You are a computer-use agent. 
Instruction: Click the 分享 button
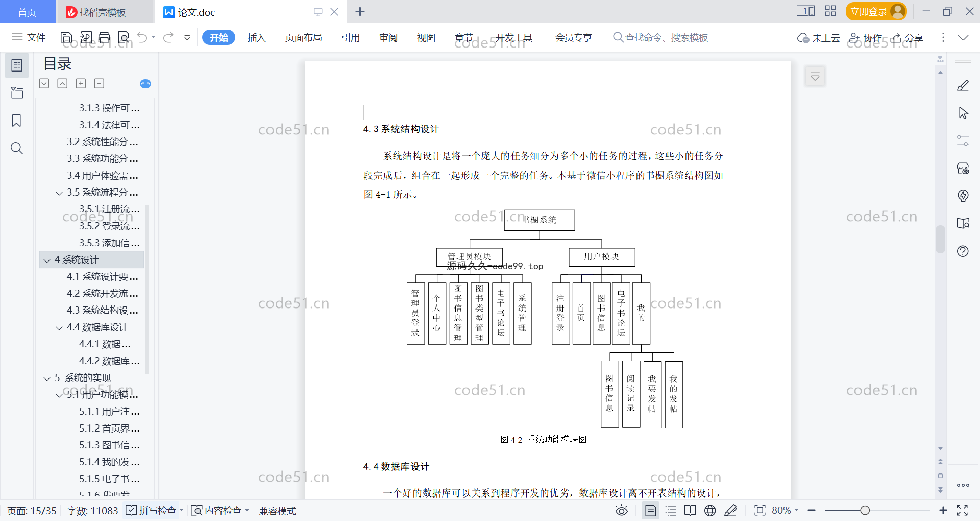coord(907,37)
